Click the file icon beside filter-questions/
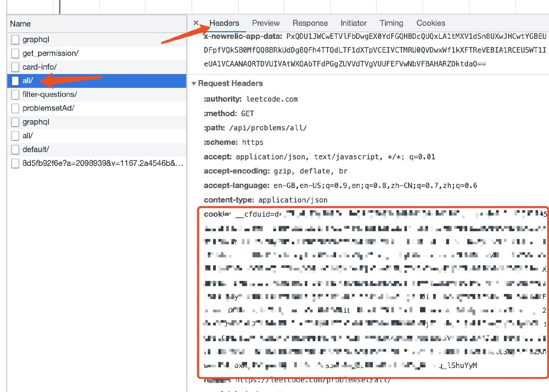Screen dimensions: 549x392 pos(15,94)
